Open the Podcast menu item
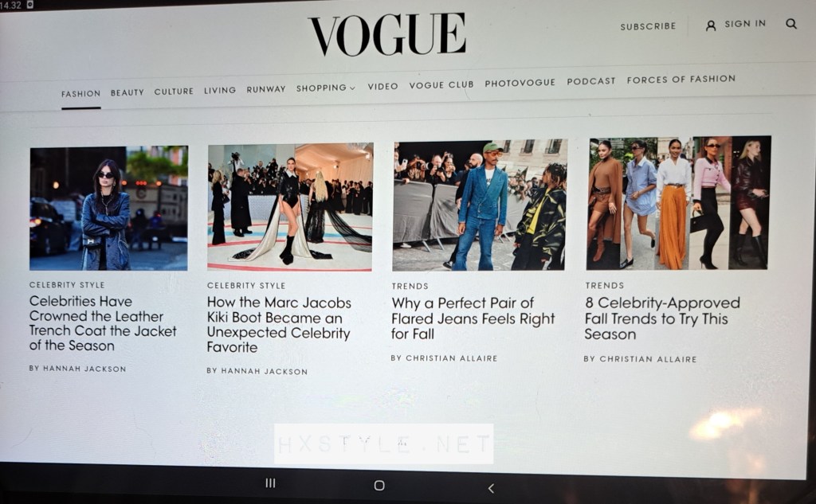This screenshot has width=816, height=504. click(x=591, y=81)
